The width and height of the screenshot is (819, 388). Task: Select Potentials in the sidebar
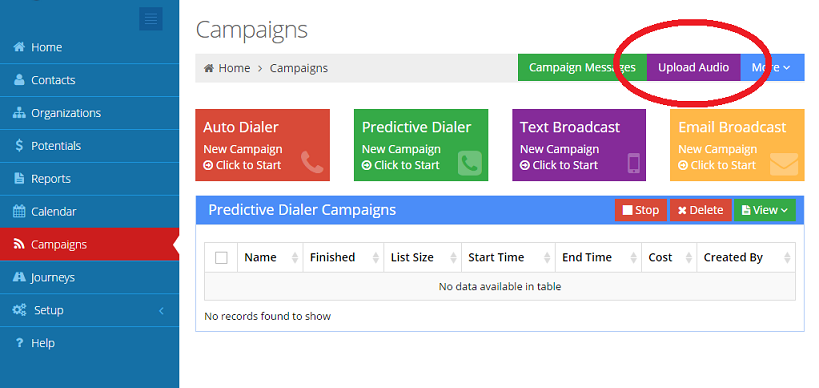click(89, 146)
